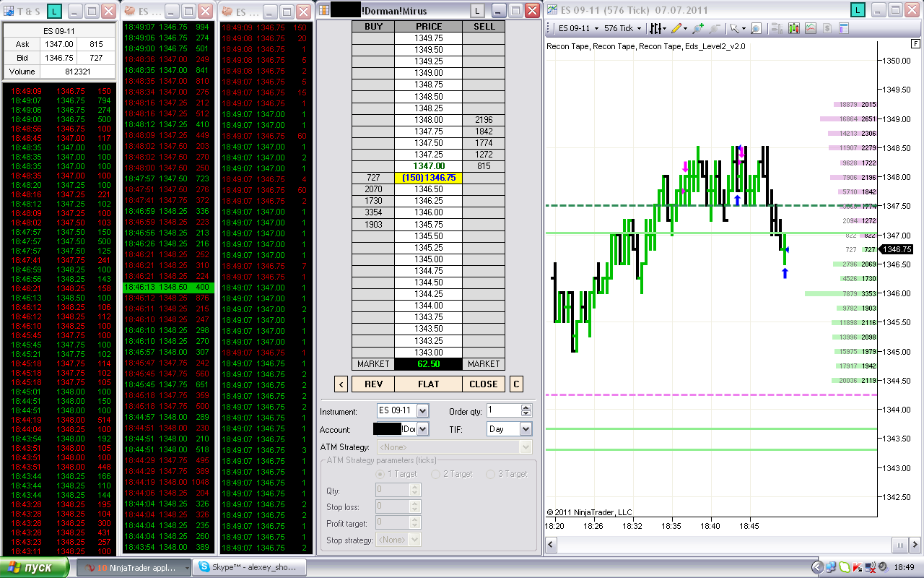Image resolution: width=924 pixels, height=578 pixels.
Task: Switch to NinjaTrader taskbar item
Action: [134, 568]
